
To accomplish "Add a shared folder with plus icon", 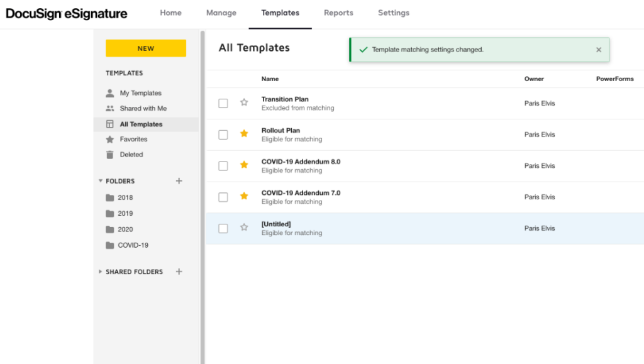I will coord(179,272).
